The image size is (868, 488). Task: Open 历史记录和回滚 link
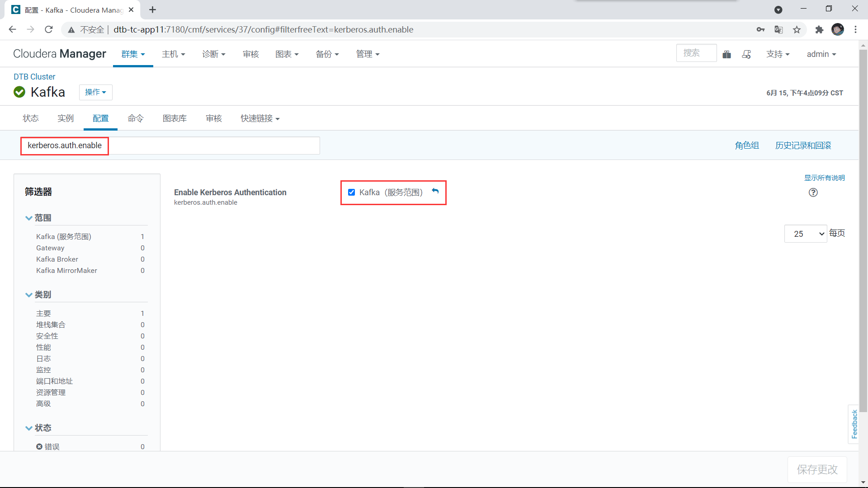[x=803, y=145]
